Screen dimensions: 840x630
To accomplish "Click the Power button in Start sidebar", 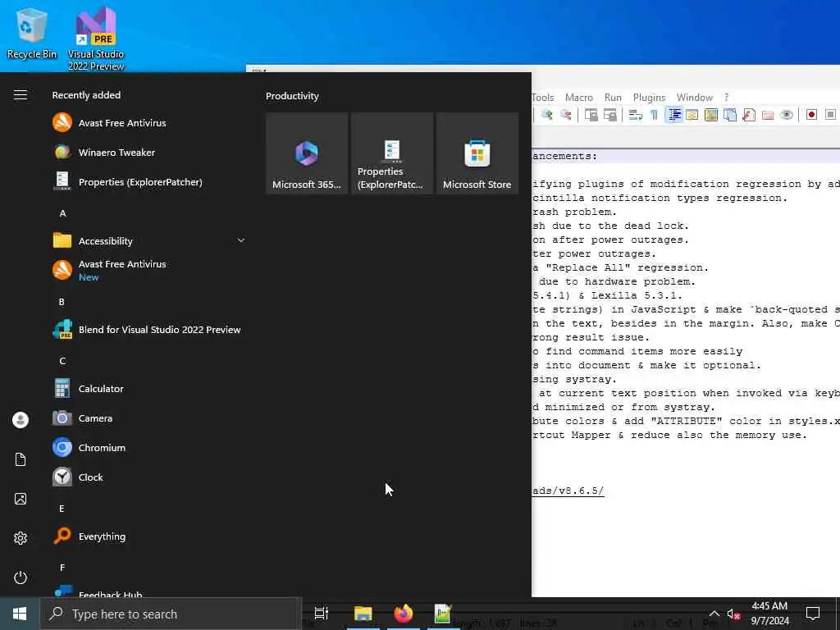I will pyautogui.click(x=21, y=577).
